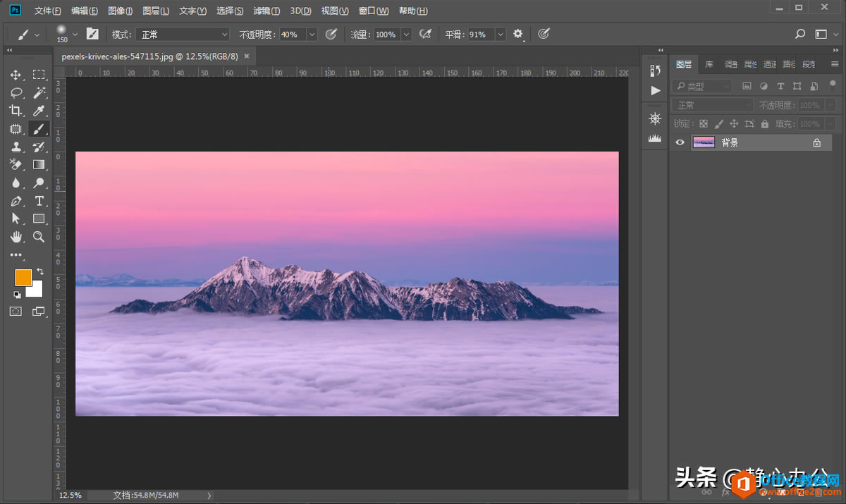
Task: Click the search icon in options bar
Action: coord(800,34)
